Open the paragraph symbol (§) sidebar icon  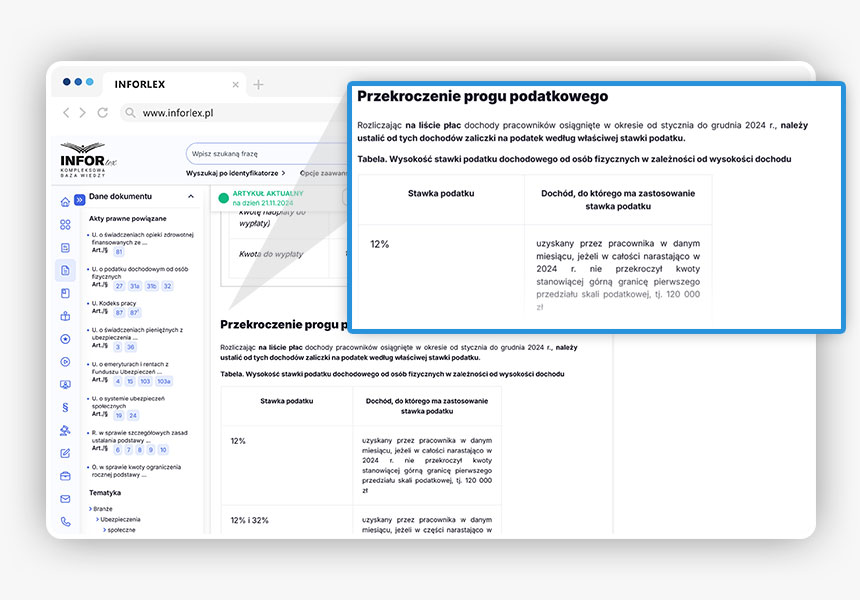[65, 407]
